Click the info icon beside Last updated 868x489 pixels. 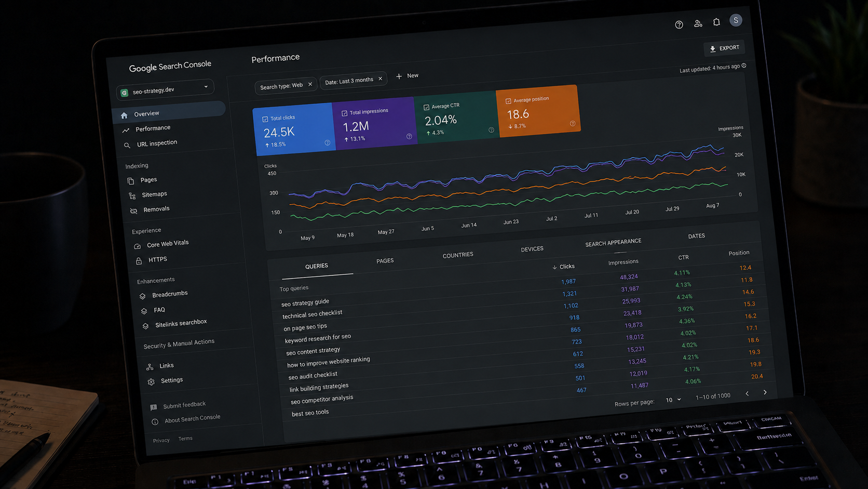[744, 65]
